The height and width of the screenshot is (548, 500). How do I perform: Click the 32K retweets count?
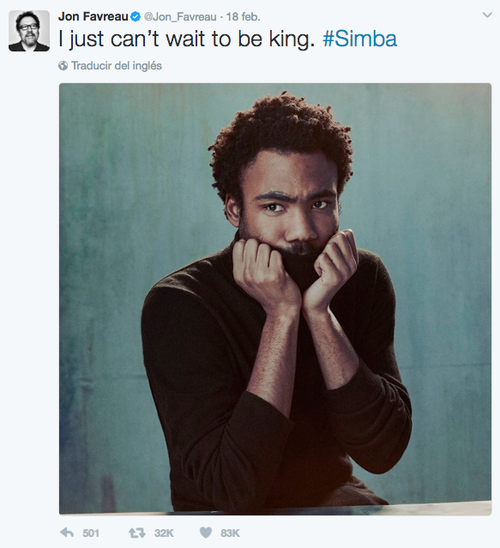164,533
